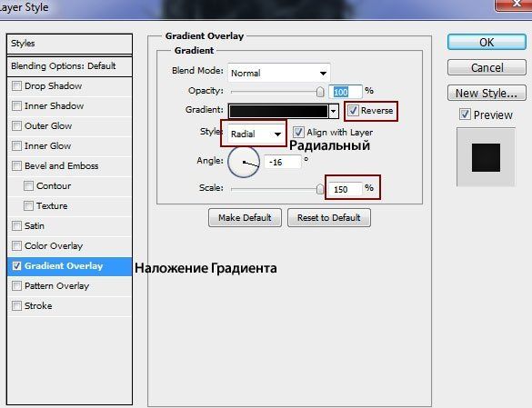Screen dimensions: 532x408
Task: Enable the Stroke checkbox
Action: point(16,306)
